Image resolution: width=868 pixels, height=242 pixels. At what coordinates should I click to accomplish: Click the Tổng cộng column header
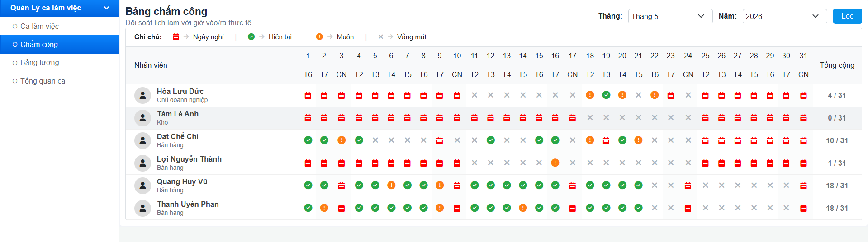pyautogui.click(x=837, y=65)
